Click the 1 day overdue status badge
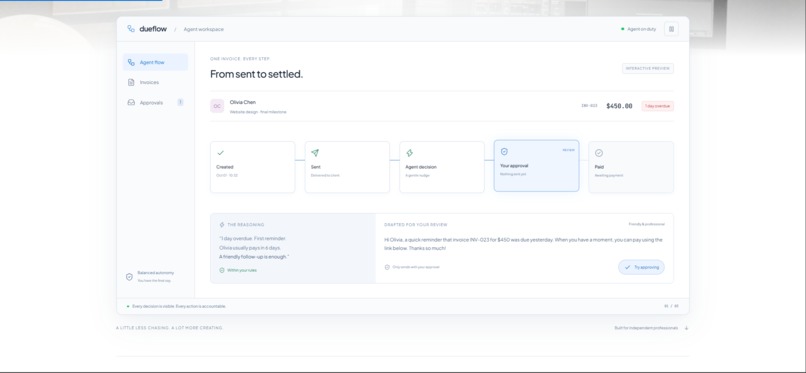806x373 pixels. [x=657, y=106]
